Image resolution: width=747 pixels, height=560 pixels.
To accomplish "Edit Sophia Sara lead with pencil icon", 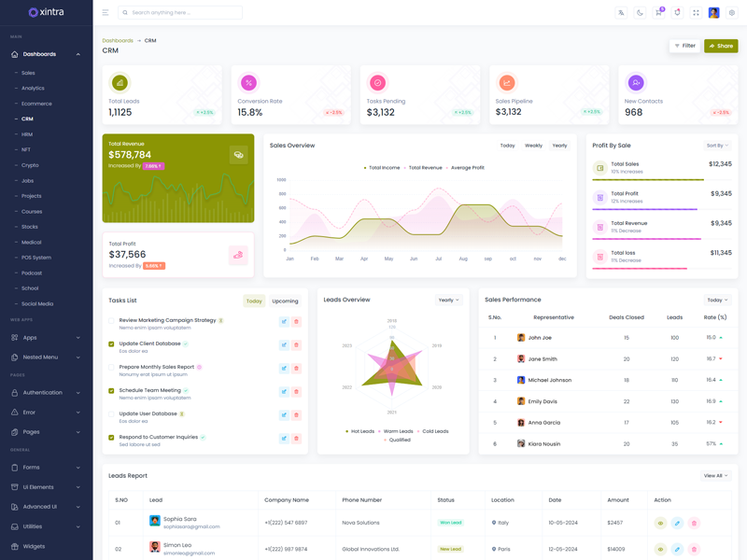I will click(x=677, y=523).
